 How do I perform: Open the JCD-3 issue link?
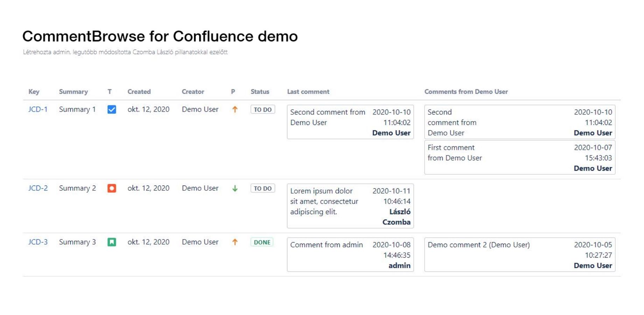pyautogui.click(x=38, y=242)
